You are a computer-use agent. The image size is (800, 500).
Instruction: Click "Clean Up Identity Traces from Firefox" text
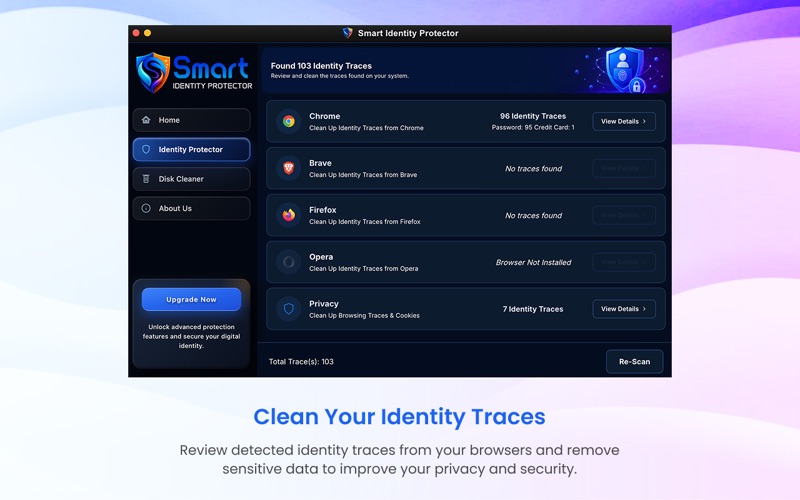tap(365, 222)
